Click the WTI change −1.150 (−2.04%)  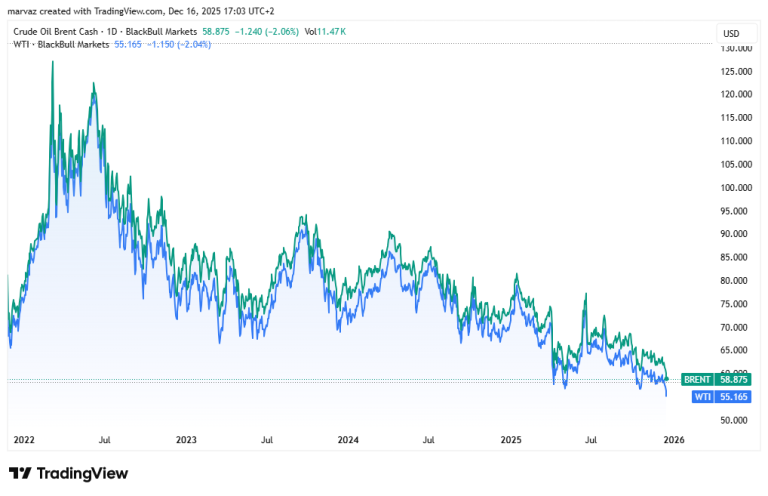(179, 45)
